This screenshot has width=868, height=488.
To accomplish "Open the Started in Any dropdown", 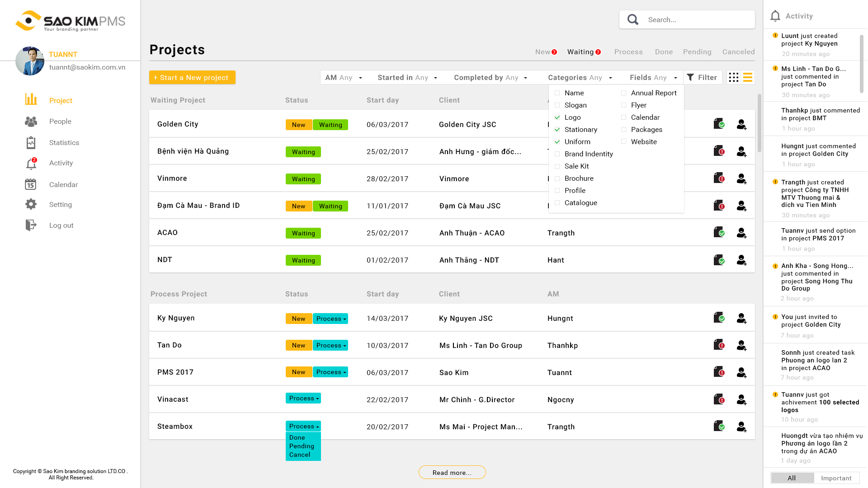I will pyautogui.click(x=407, y=78).
